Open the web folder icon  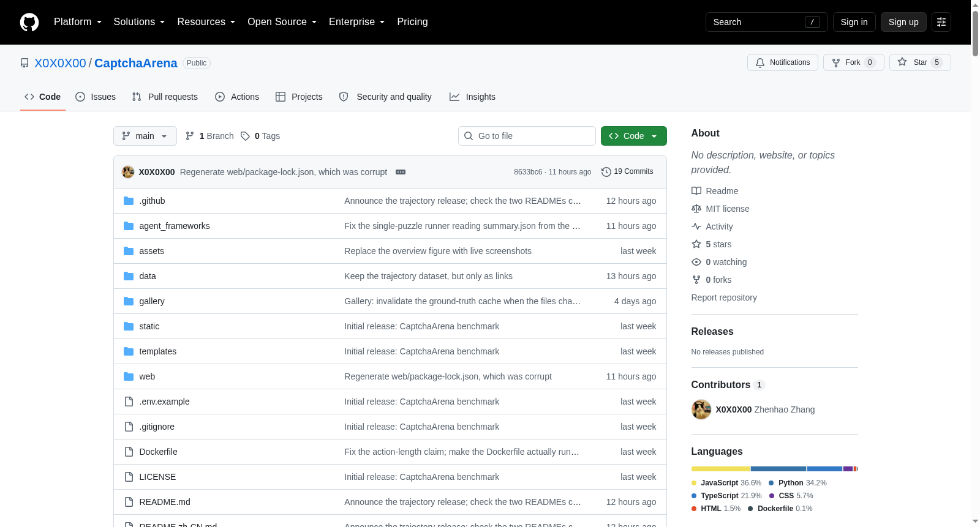point(129,376)
